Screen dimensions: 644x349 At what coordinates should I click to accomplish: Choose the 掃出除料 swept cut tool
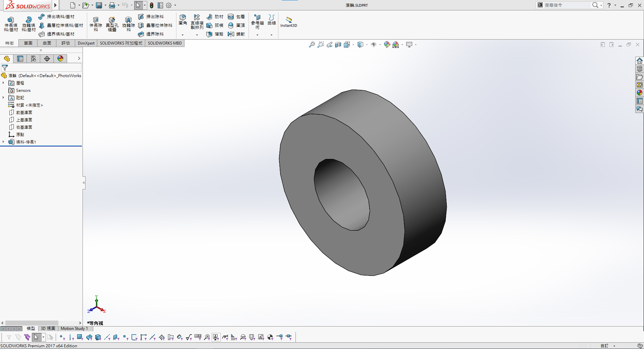[151, 17]
